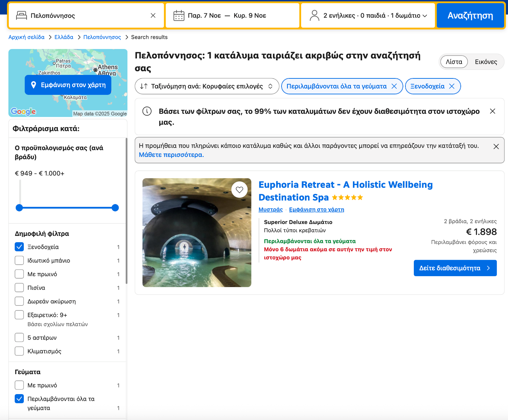Open the Ταξινόμηση ανά sort dropdown
The image size is (508, 420).
[x=207, y=86]
